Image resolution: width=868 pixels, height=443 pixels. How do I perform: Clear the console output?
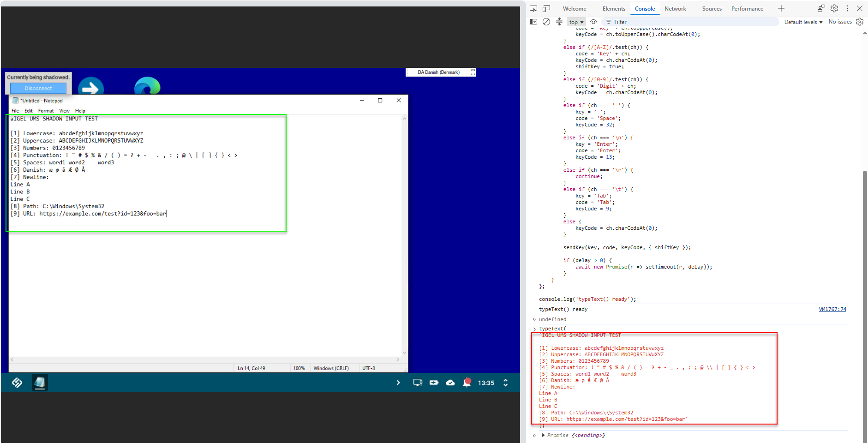click(x=546, y=22)
